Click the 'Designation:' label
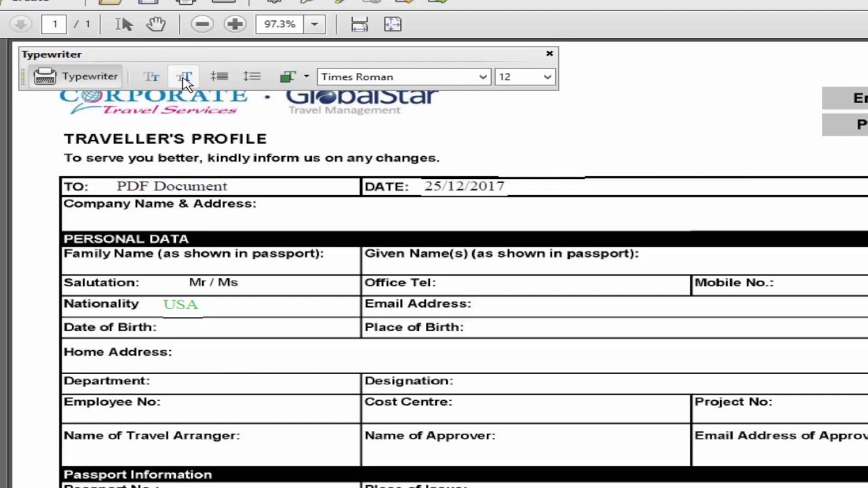 (x=409, y=381)
